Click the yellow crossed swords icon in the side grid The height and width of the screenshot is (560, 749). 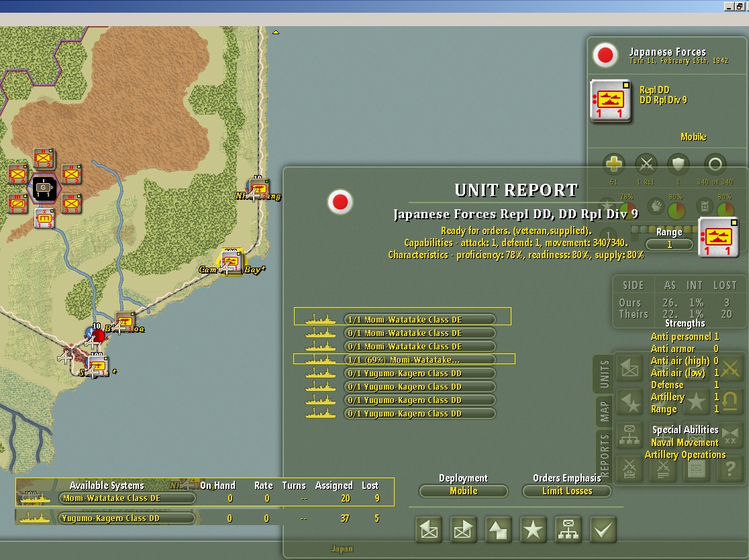[x=731, y=369]
